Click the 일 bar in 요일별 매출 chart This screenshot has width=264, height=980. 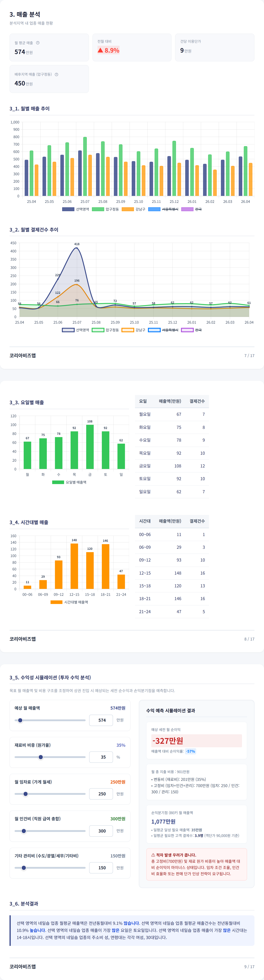pyautogui.click(x=121, y=456)
